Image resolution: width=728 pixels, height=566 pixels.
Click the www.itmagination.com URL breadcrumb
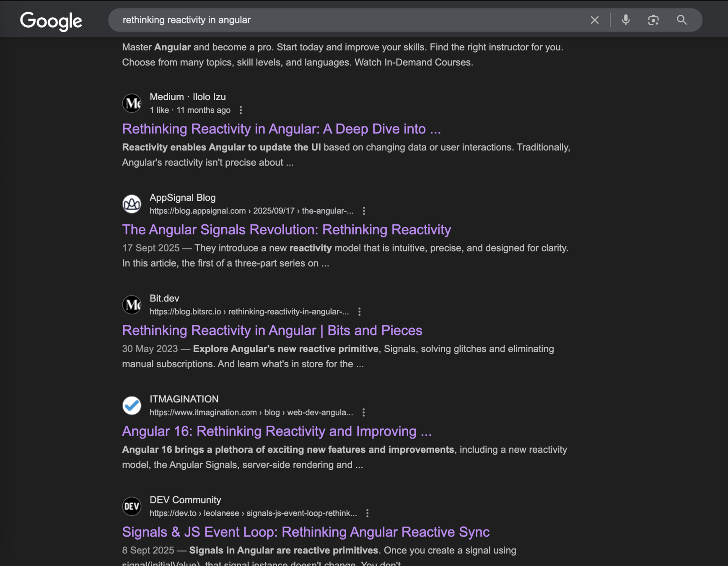[x=251, y=413]
